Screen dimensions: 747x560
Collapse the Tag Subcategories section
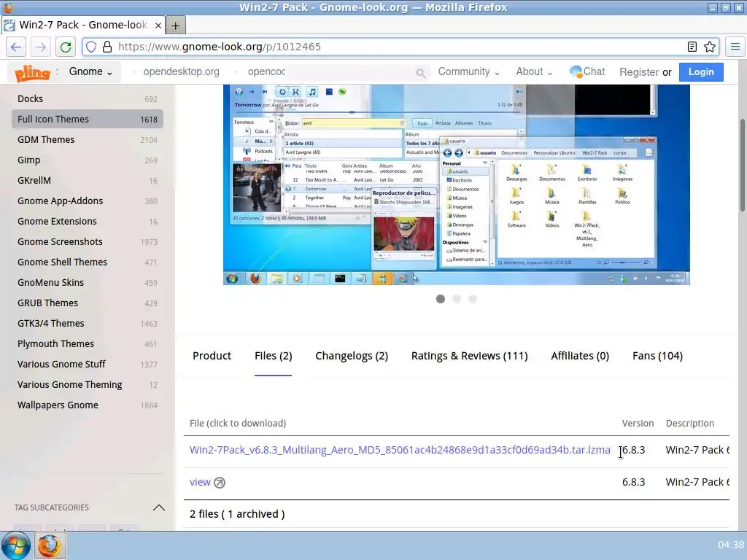[x=158, y=507]
